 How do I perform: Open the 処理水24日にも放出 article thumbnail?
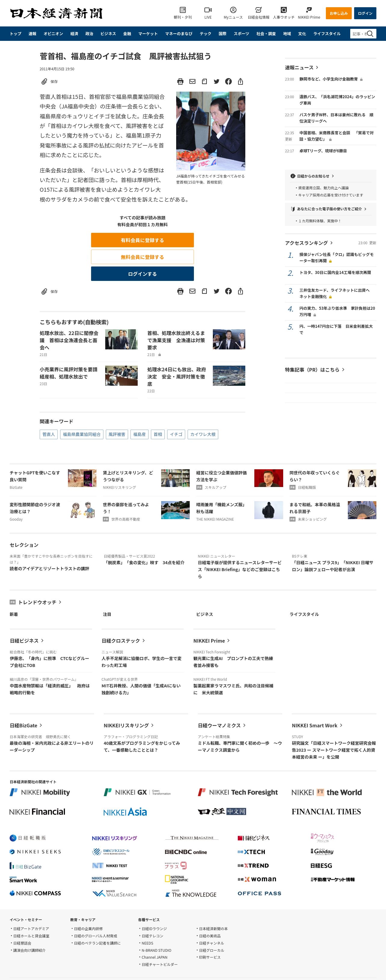tap(229, 376)
